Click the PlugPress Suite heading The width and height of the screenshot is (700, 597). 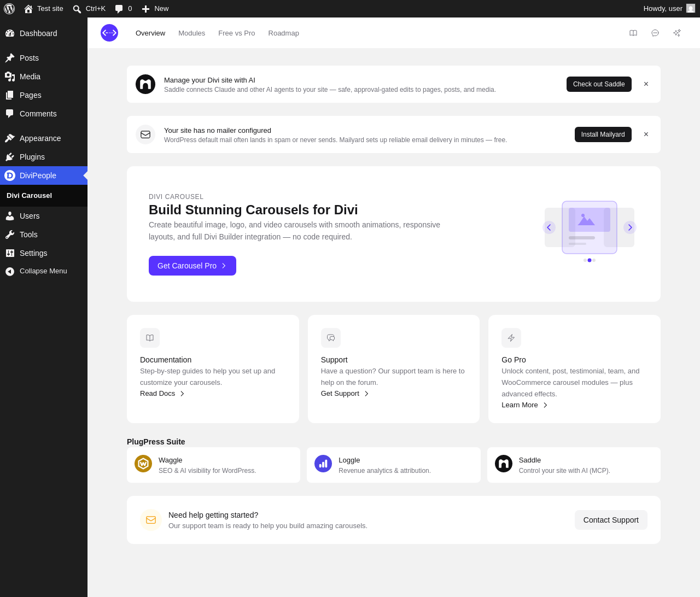(x=156, y=442)
